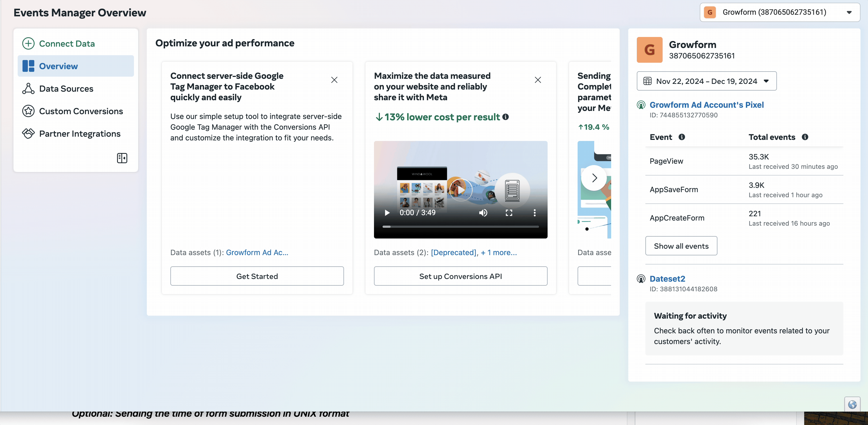The width and height of the screenshot is (868, 425).
Task: Open the date range picker Nov 22 – Dec 19
Action: 707,81
